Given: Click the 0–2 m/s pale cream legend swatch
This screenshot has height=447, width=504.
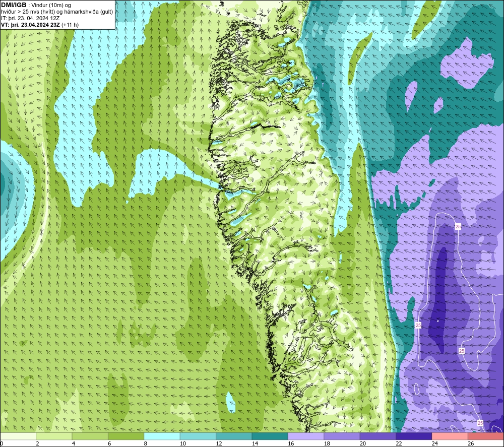Looking at the screenshot, I should pyautogui.click(x=18, y=436).
